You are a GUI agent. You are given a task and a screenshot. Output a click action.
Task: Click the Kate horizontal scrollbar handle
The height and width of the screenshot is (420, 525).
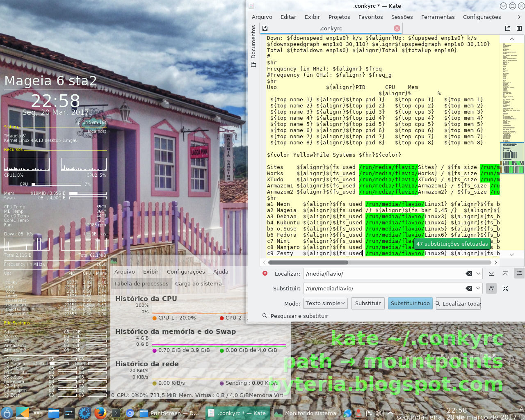tap(308, 262)
